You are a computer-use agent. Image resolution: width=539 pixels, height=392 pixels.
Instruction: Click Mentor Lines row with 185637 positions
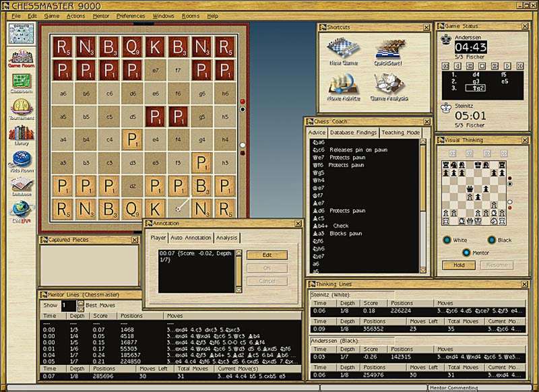[x=170, y=355]
